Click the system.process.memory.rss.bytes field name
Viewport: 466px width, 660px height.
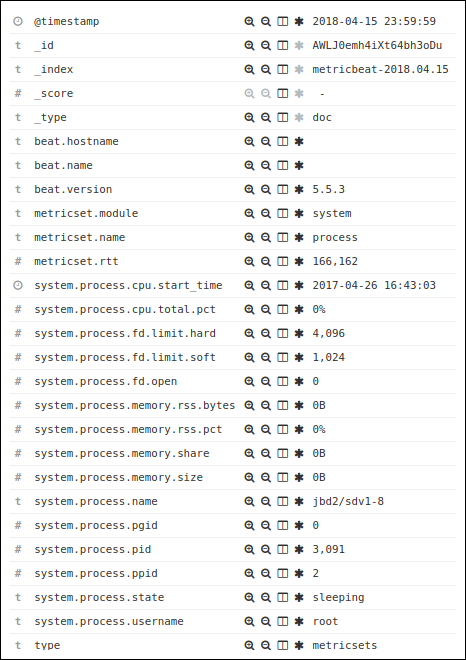tap(135, 405)
